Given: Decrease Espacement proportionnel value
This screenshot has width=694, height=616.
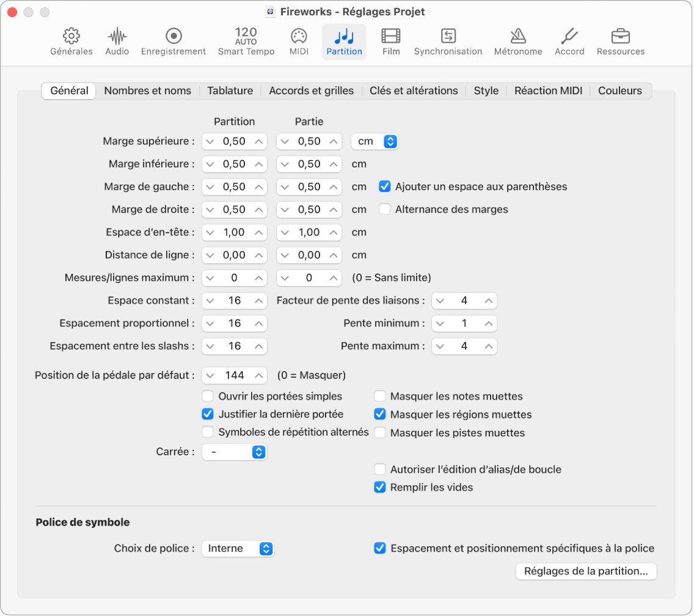Looking at the screenshot, I should [210, 324].
